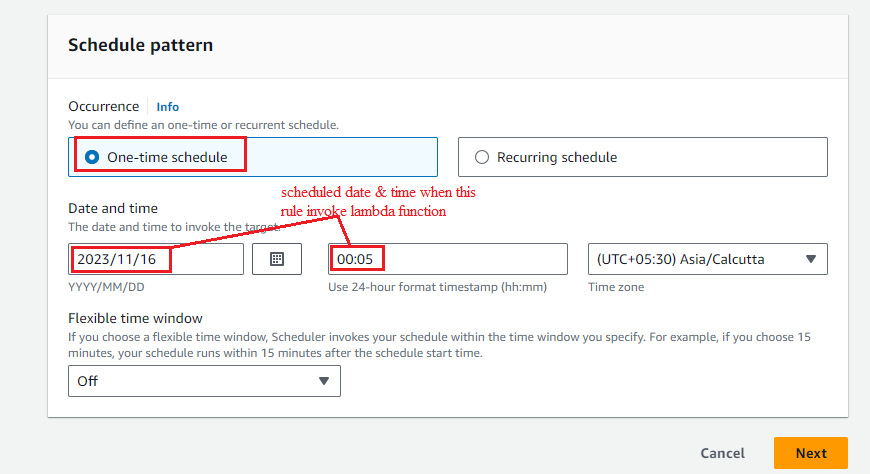Click the 24-hour format timestamp hint text
This screenshot has width=870, height=474.
point(437,287)
